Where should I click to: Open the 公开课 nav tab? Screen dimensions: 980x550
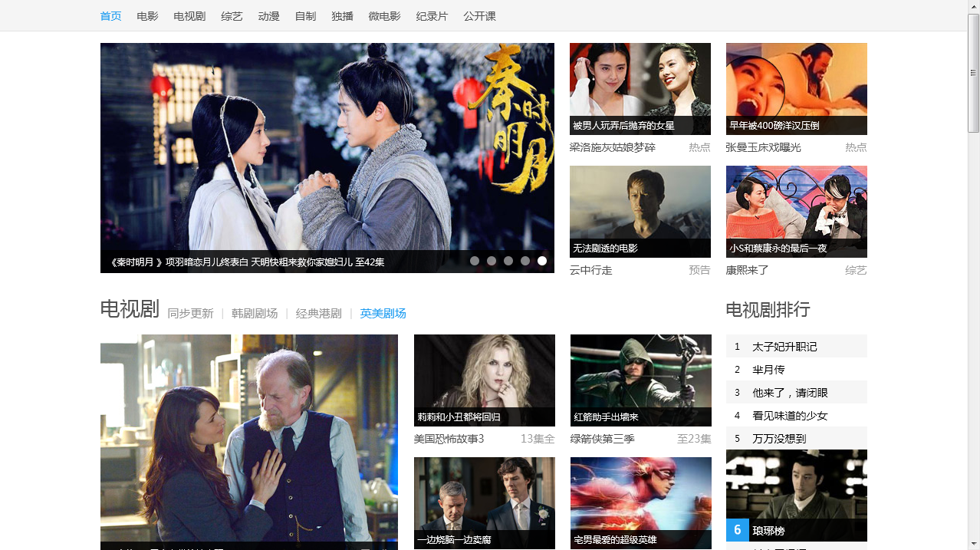pyautogui.click(x=479, y=16)
